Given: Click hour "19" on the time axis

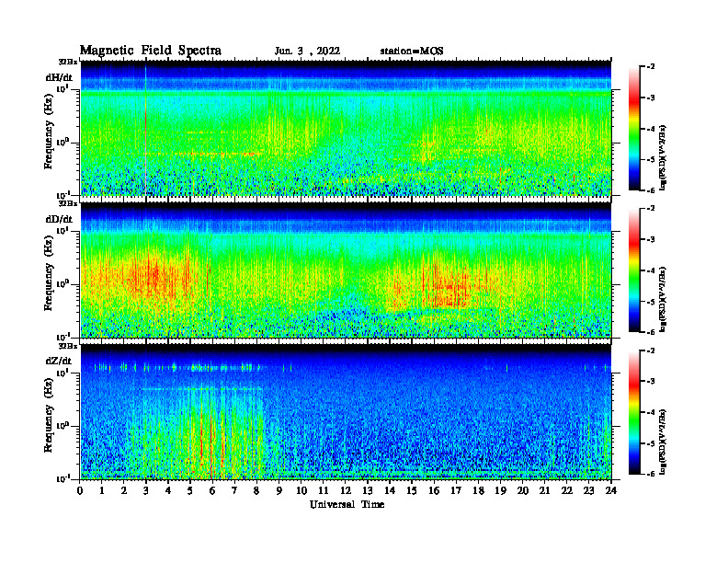Looking at the screenshot, I should 500,490.
